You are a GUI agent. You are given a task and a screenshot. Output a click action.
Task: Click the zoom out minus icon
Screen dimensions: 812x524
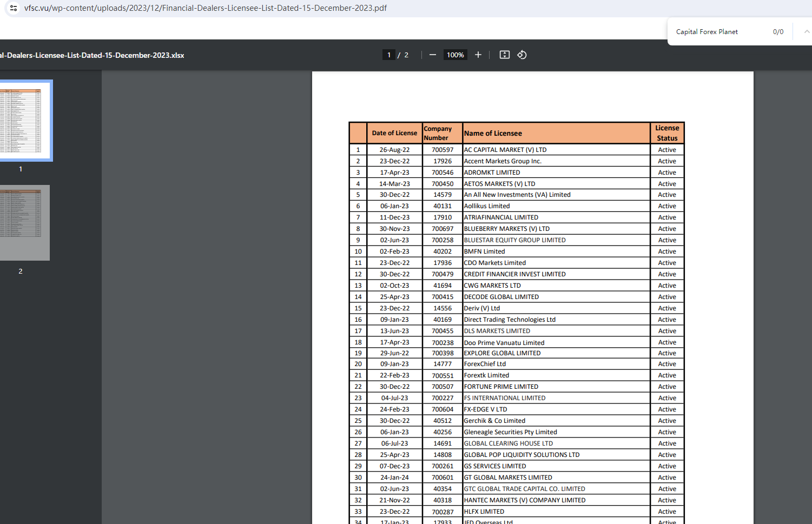pyautogui.click(x=432, y=55)
